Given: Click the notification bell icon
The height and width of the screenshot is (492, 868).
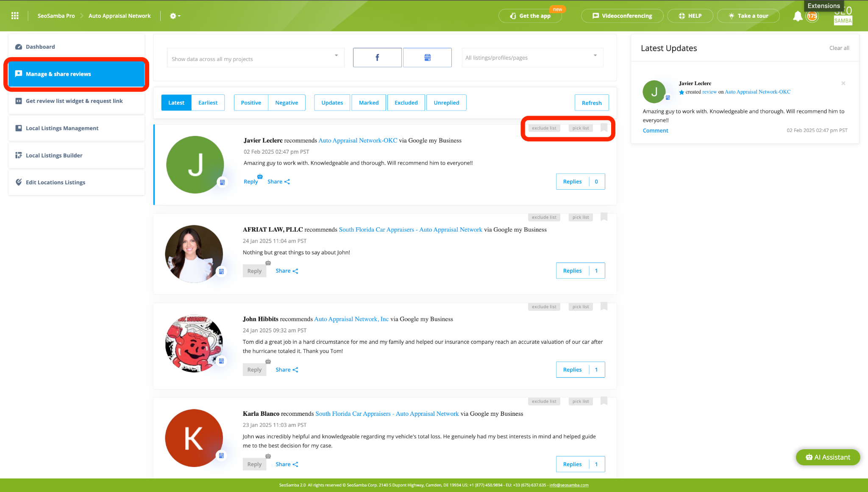Looking at the screenshot, I should 798,16.
